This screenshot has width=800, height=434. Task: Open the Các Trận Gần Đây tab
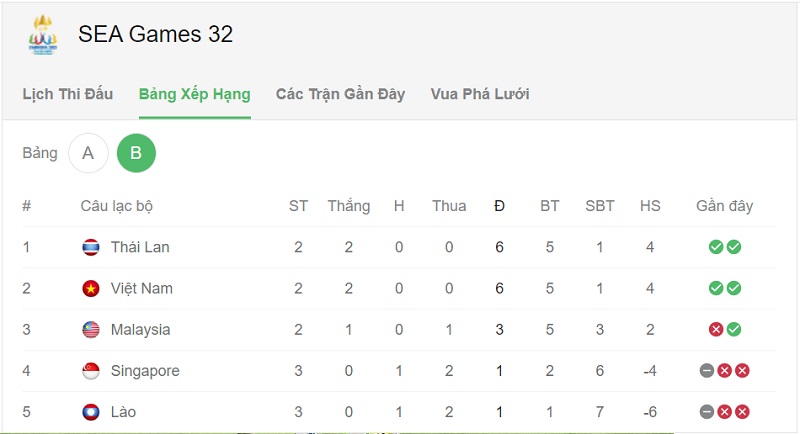click(340, 94)
